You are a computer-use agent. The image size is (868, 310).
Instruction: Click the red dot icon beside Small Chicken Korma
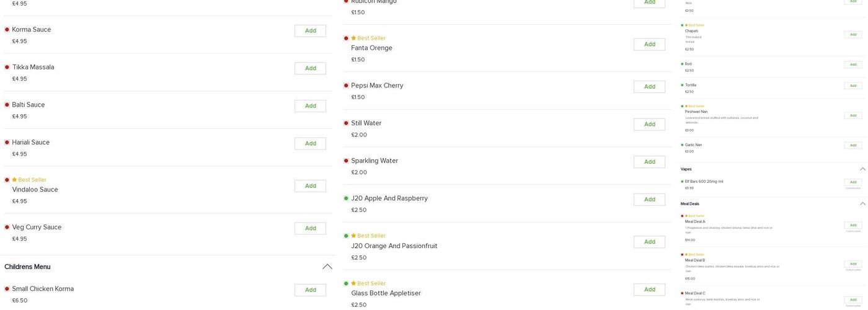point(7,289)
